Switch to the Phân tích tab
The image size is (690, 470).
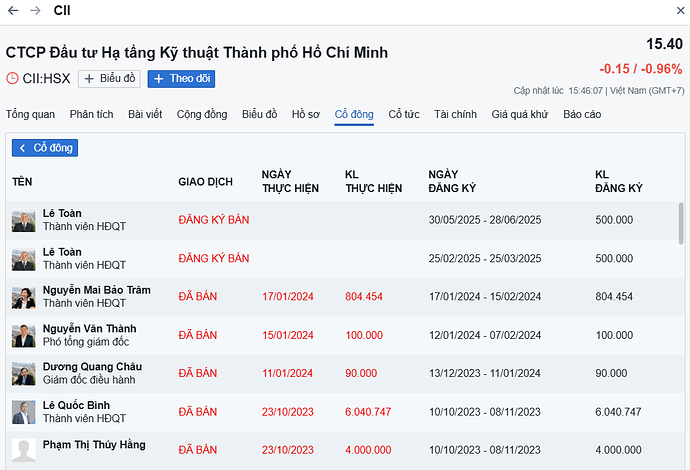pos(92,114)
